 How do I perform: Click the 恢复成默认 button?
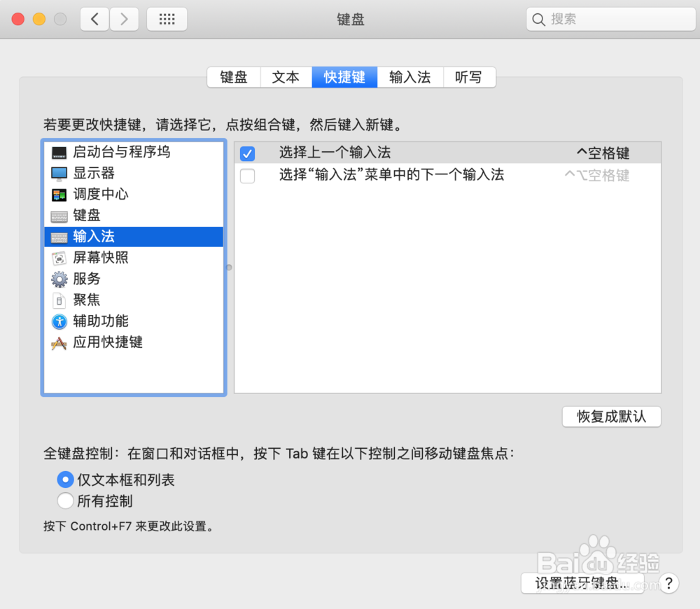tap(611, 416)
